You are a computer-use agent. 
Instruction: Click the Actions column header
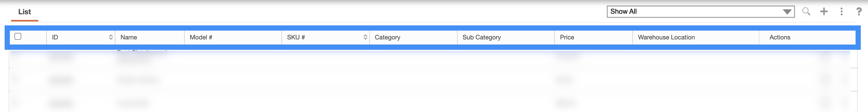pos(780,37)
